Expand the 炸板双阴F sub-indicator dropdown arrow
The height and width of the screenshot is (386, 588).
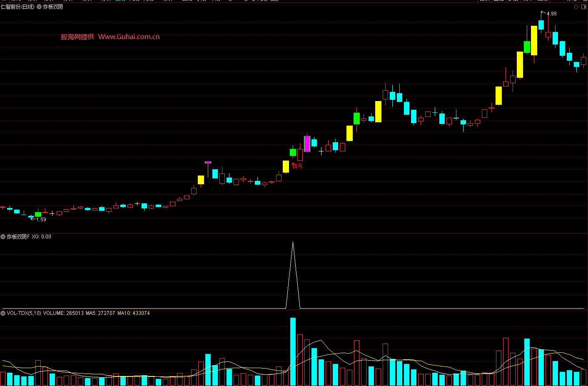pos(3,237)
